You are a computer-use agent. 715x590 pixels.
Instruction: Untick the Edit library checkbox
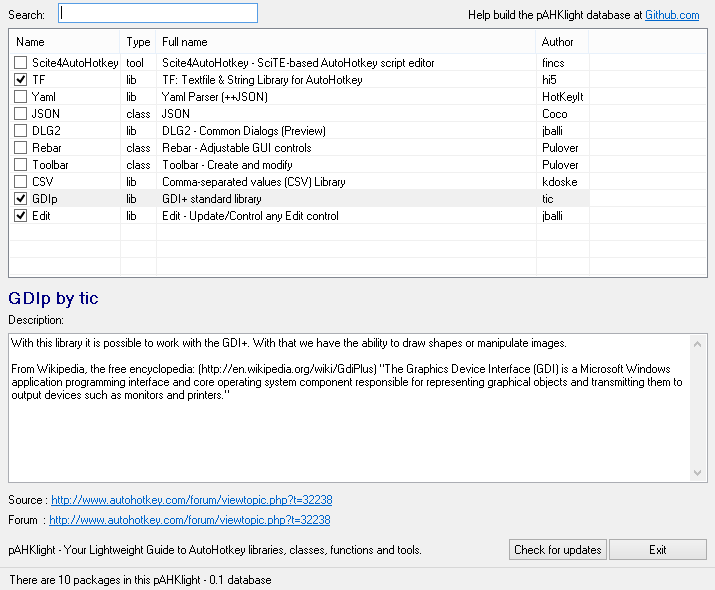click(21, 216)
